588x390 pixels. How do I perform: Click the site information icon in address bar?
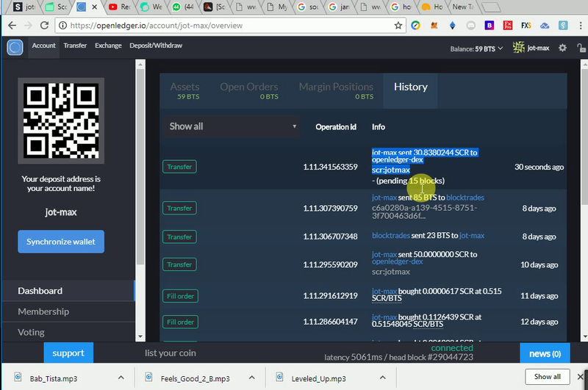(62, 26)
